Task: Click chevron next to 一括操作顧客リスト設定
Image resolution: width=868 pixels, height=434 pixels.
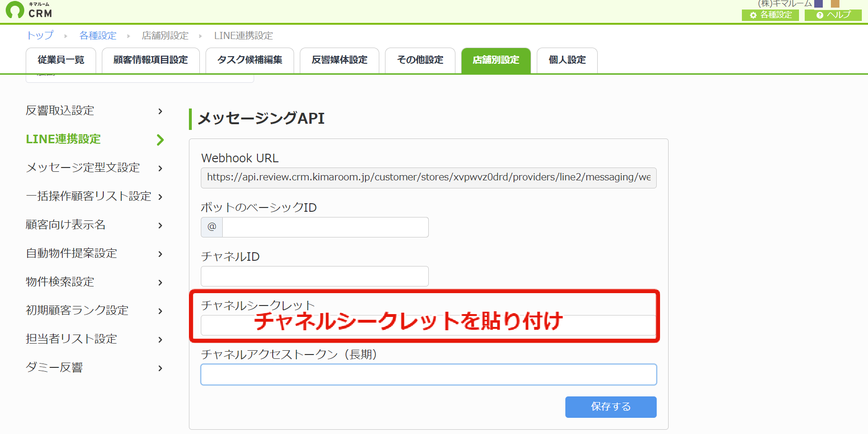Action: pos(160,197)
